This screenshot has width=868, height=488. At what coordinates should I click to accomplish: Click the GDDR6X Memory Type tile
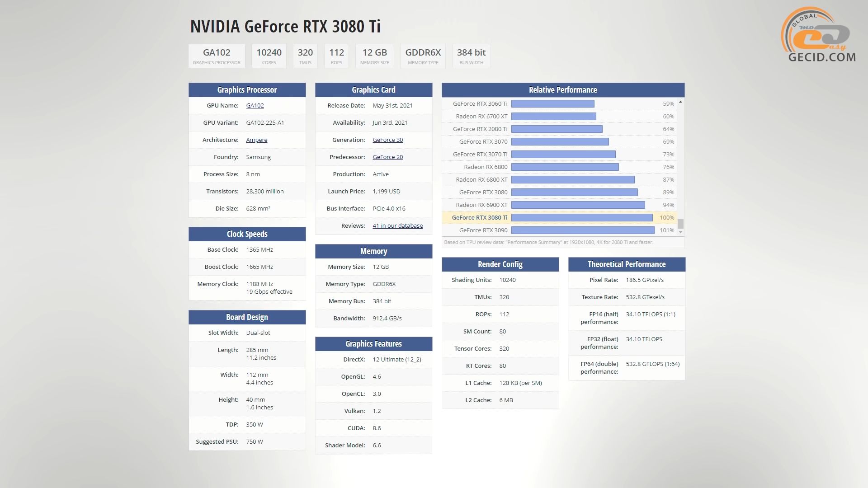tap(423, 56)
